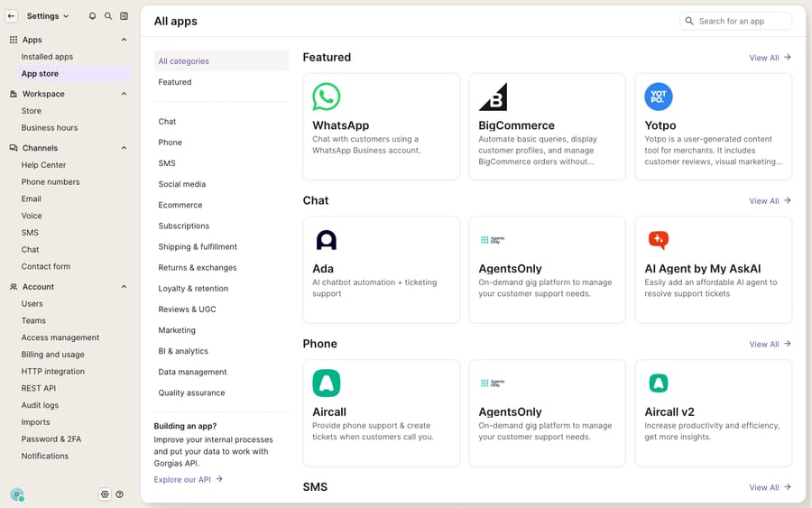Open Password & 2FA settings
Viewport: 812px width, 508px height.
click(51, 439)
